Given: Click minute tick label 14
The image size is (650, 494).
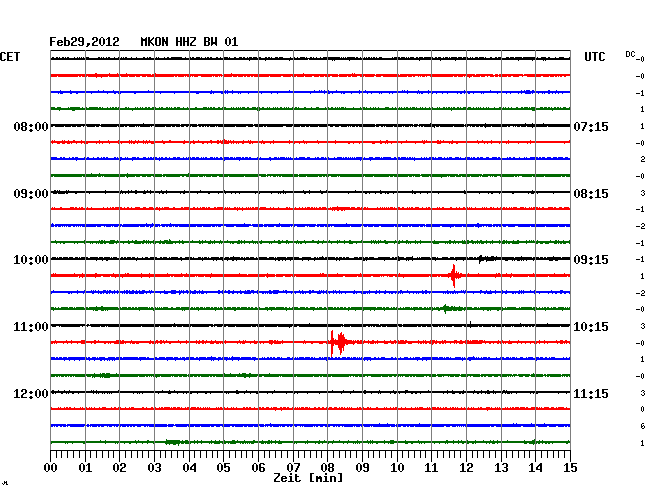Looking at the screenshot, I should point(535,468).
